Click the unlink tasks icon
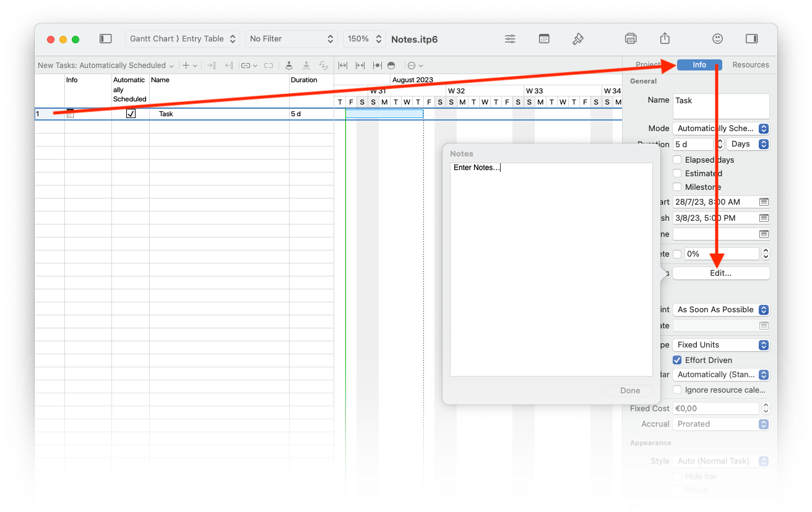Screen dimensions: 812x512 pyautogui.click(x=269, y=65)
